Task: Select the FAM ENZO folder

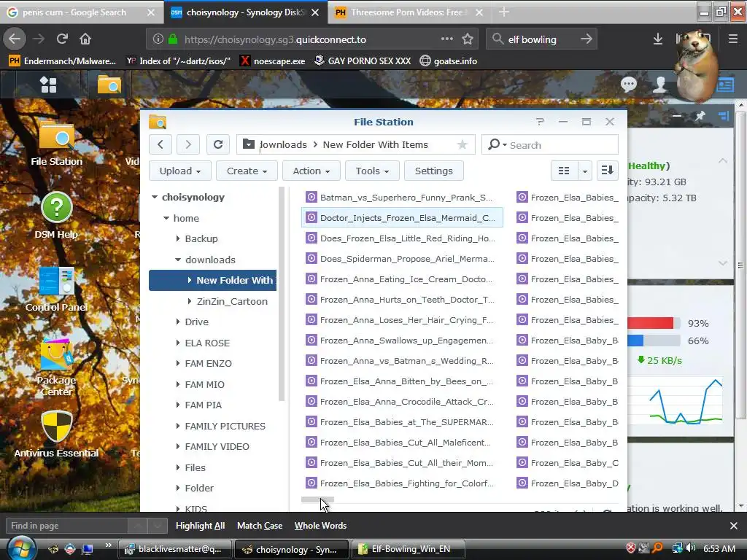Action: click(208, 363)
